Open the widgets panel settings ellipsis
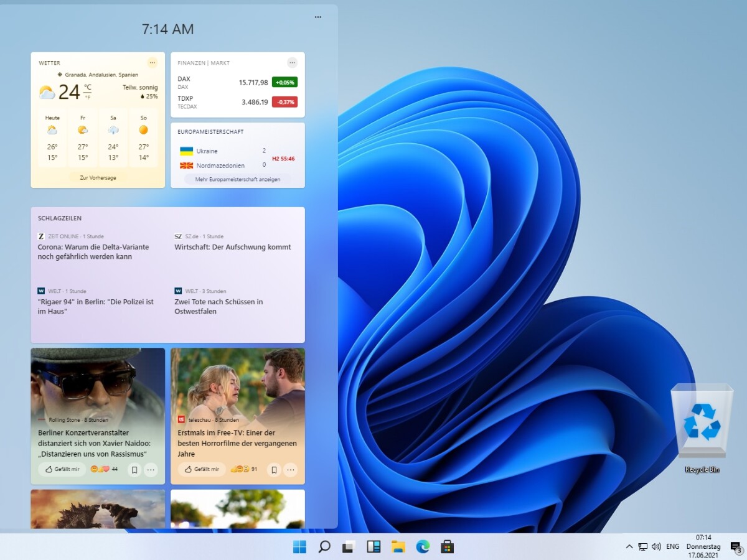 click(x=317, y=17)
